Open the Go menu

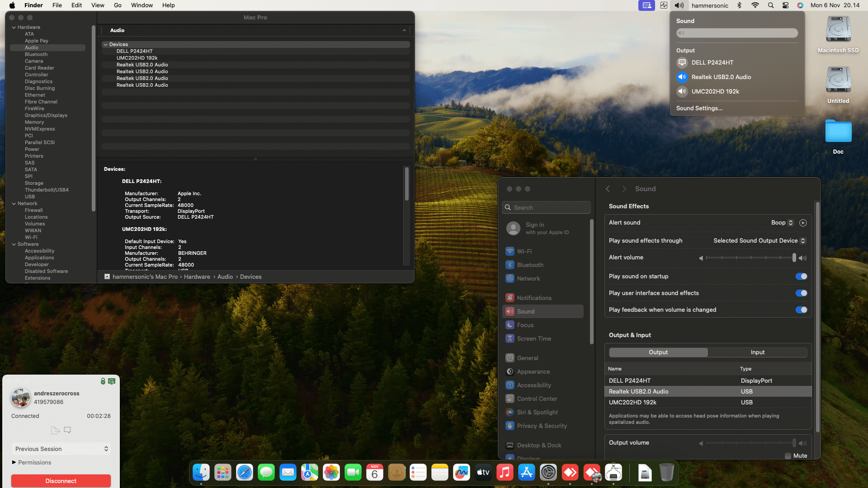(118, 5)
